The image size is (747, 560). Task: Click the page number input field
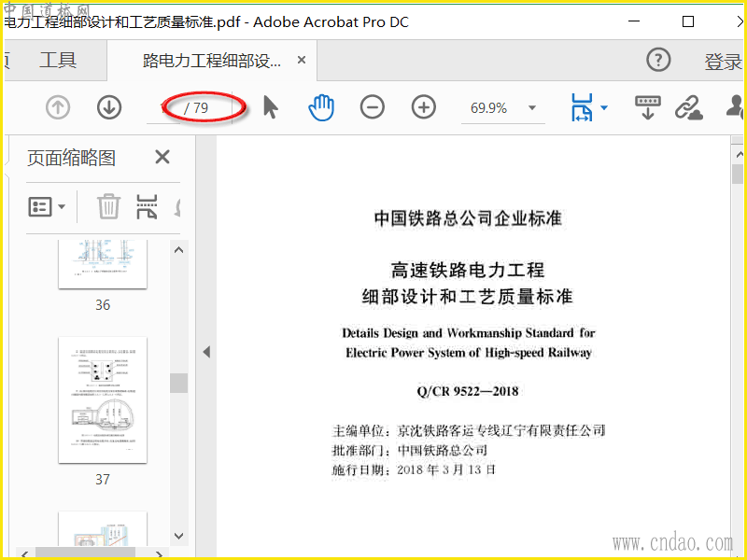(163, 108)
